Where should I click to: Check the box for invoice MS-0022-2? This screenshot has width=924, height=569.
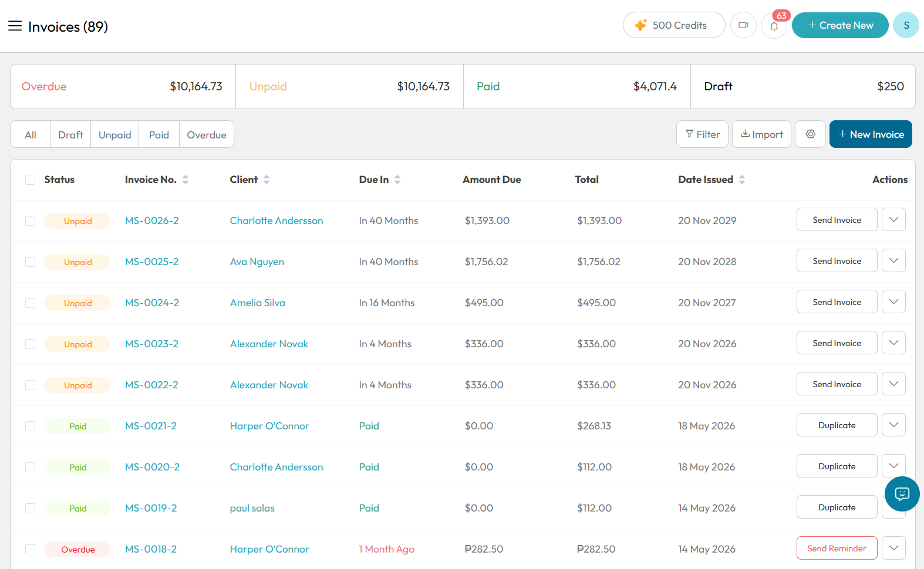point(30,385)
